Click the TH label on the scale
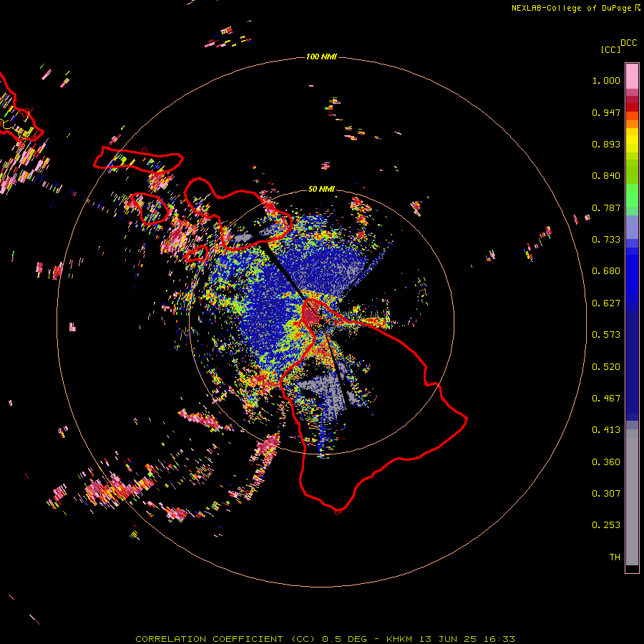Viewport: 644px width, 644px height. pos(615,557)
